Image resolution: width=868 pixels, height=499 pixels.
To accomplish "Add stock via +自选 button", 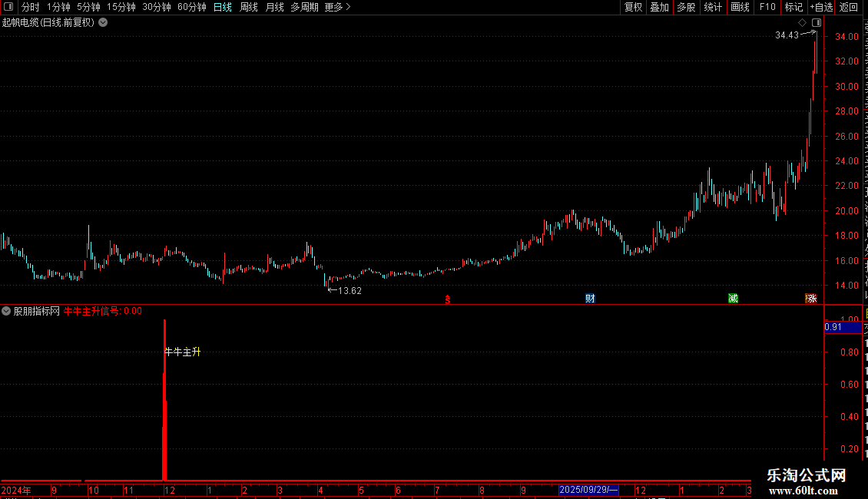I will point(821,7).
